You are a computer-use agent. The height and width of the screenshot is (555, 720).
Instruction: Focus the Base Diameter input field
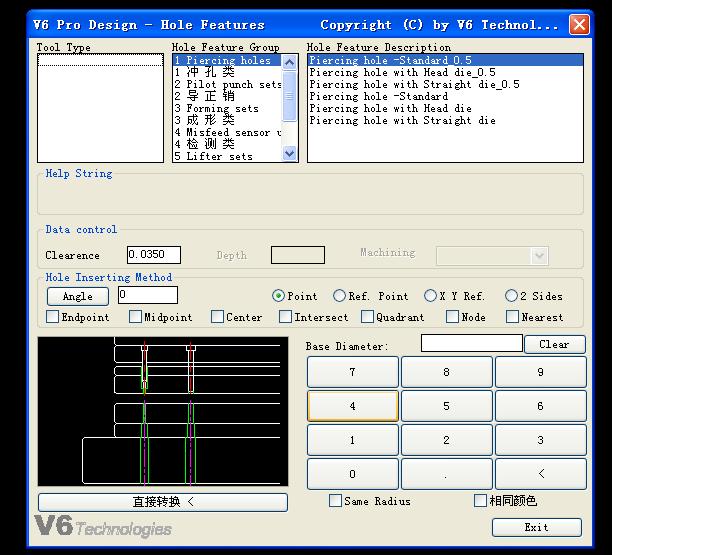472,343
